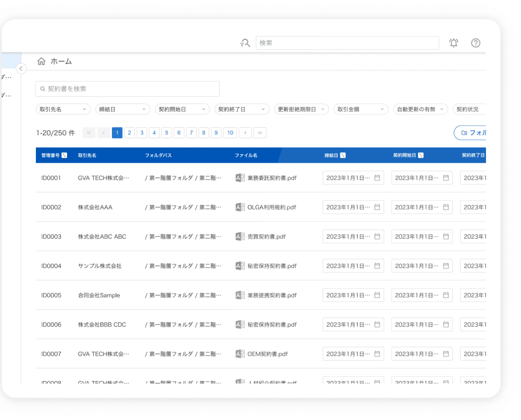This screenshot has width=521, height=420.
Task: Open file 秘密保持契約書.pdf in ID0004 row
Action: pyautogui.click(x=272, y=266)
